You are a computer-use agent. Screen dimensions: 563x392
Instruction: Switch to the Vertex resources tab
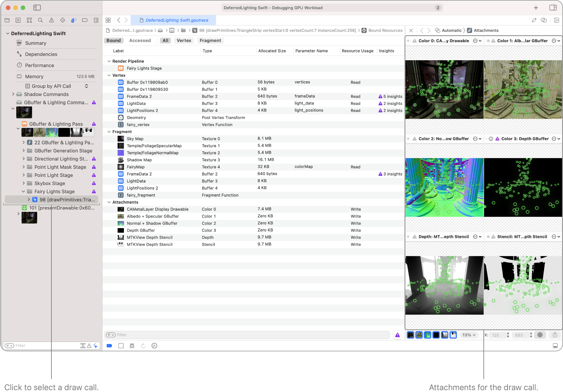point(184,40)
